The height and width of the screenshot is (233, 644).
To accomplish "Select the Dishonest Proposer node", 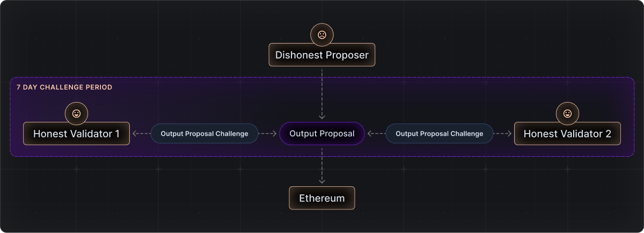I will (322, 55).
